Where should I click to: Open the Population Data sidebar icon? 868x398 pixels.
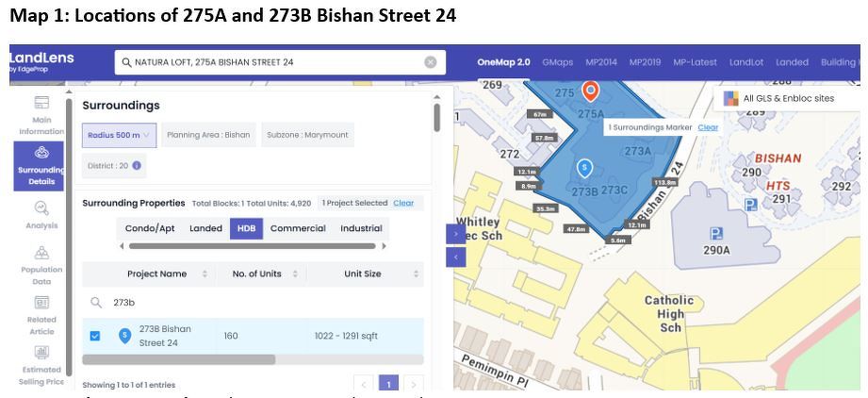(x=41, y=255)
